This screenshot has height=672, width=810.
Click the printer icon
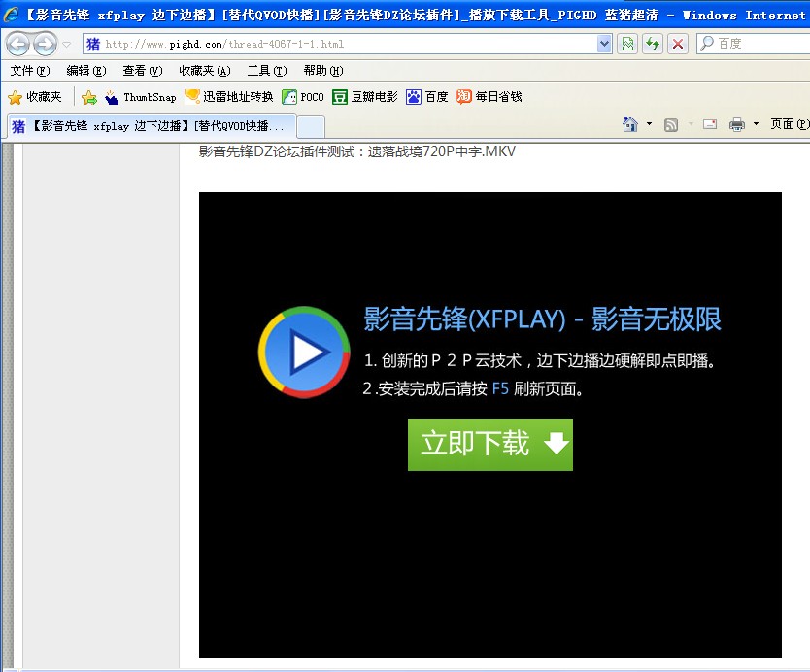[737, 124]
